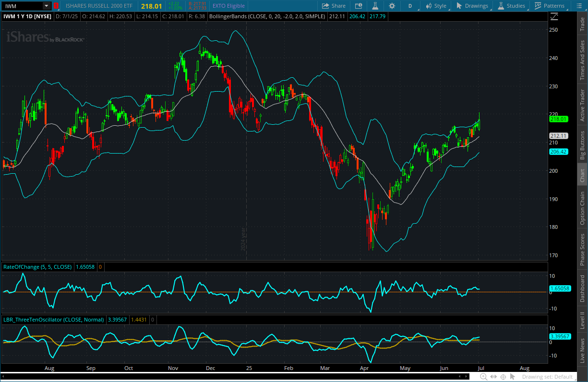Click the 2024 year timeline marker
This screenshot has height=382, width=588.
[x=243, y=239]
